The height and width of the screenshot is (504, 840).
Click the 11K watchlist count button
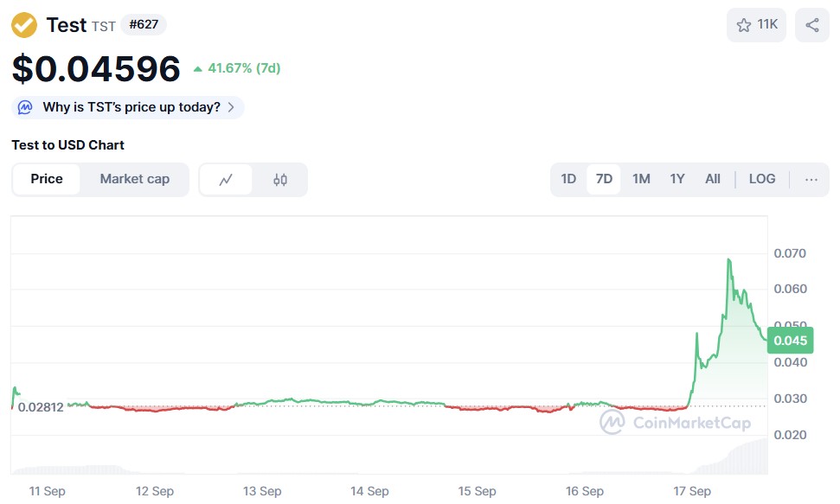tap(756, 25)
